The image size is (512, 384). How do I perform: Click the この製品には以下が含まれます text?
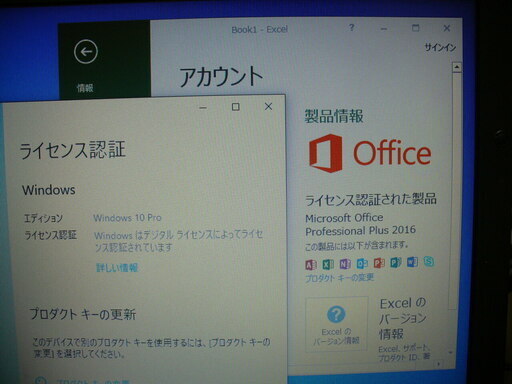click(356, 246)
